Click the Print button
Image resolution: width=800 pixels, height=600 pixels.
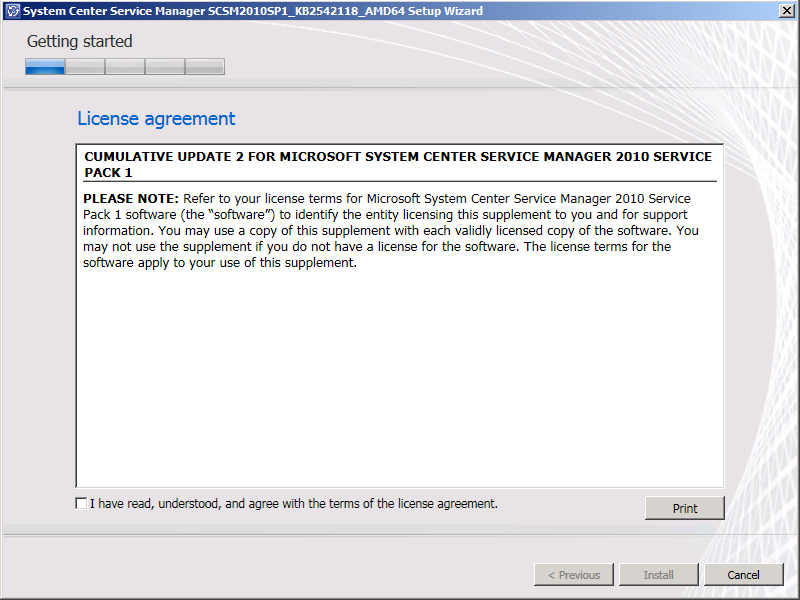(x=684, y=508)
